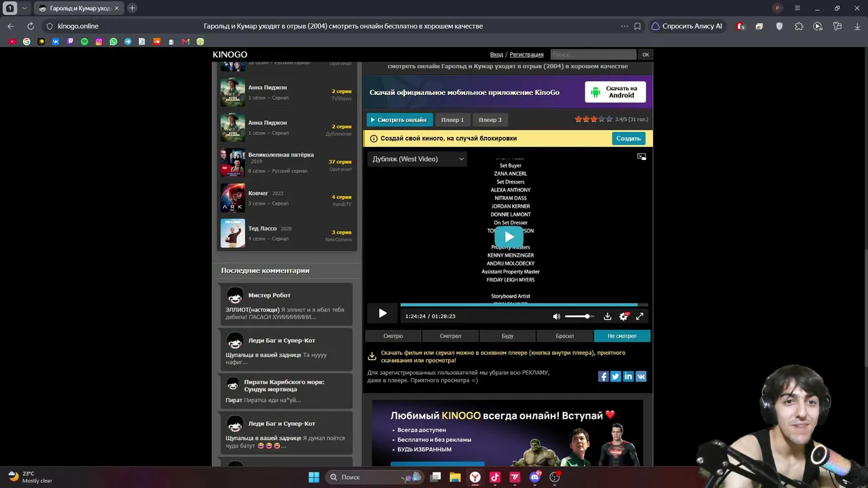
Task: Switch to Плеер 1 tab
Action: (452, 120)
